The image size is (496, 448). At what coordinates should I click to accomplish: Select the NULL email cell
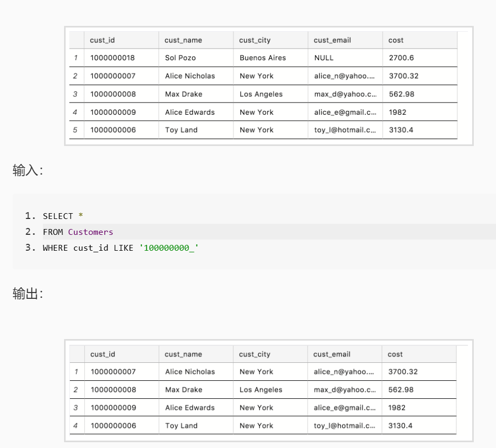tap(346, 58)
